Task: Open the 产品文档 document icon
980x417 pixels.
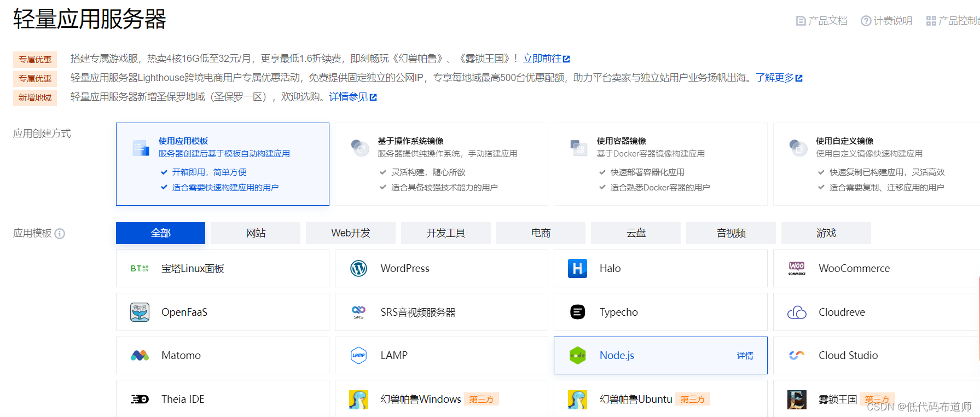Action: [x=801, y=21]
